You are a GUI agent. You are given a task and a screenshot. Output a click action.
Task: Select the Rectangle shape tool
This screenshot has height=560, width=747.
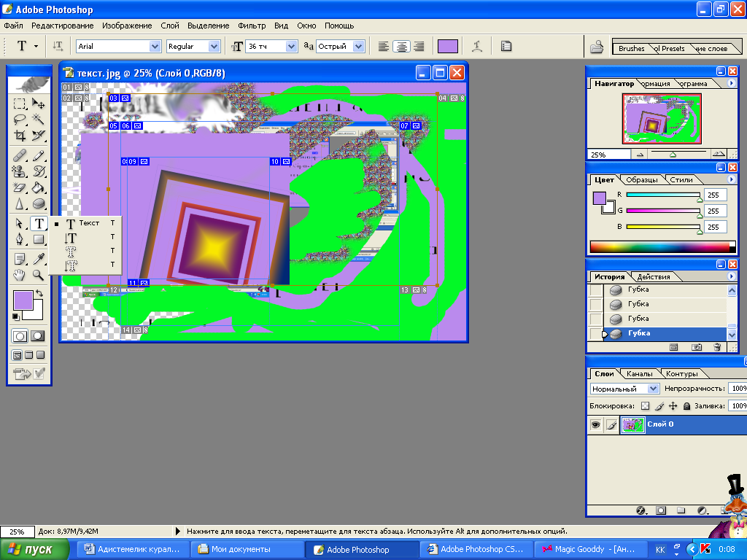(39, 239)
